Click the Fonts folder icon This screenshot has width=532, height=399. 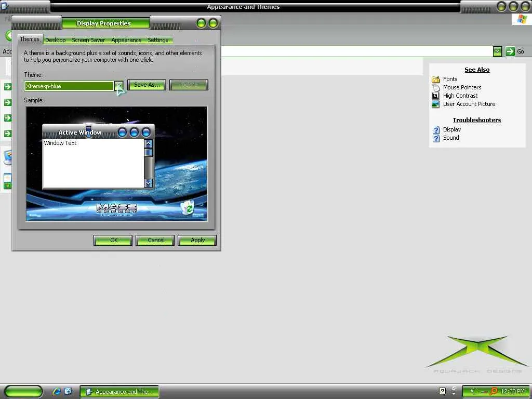[436, 79]
